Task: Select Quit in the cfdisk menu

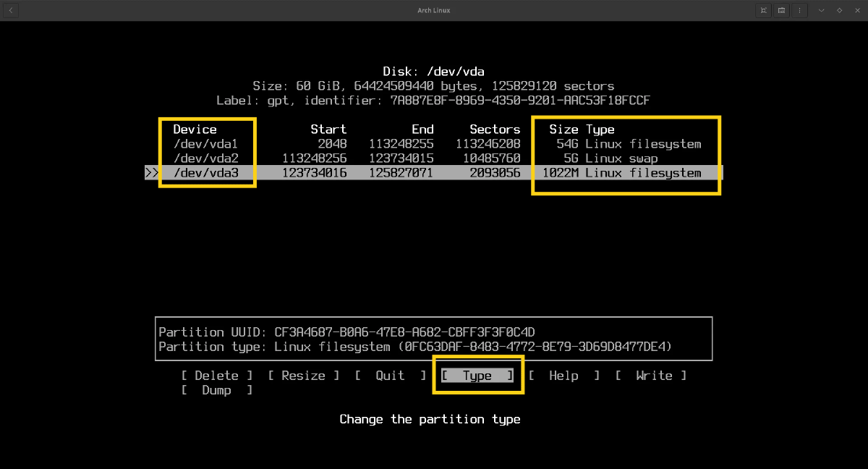Action: 390,376
